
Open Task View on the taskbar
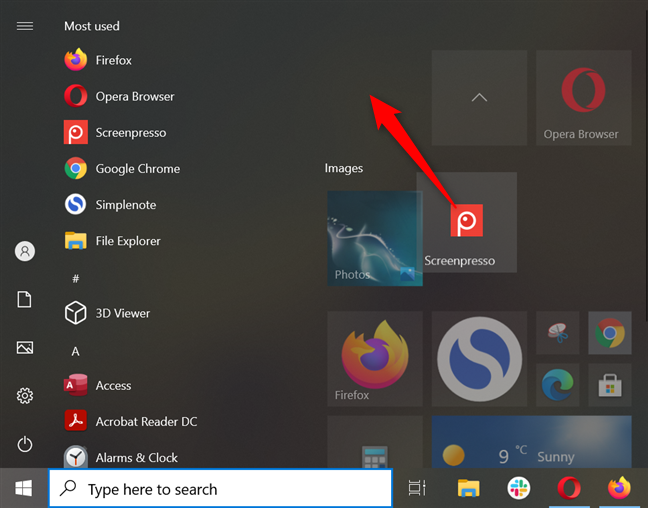[417, 488]
